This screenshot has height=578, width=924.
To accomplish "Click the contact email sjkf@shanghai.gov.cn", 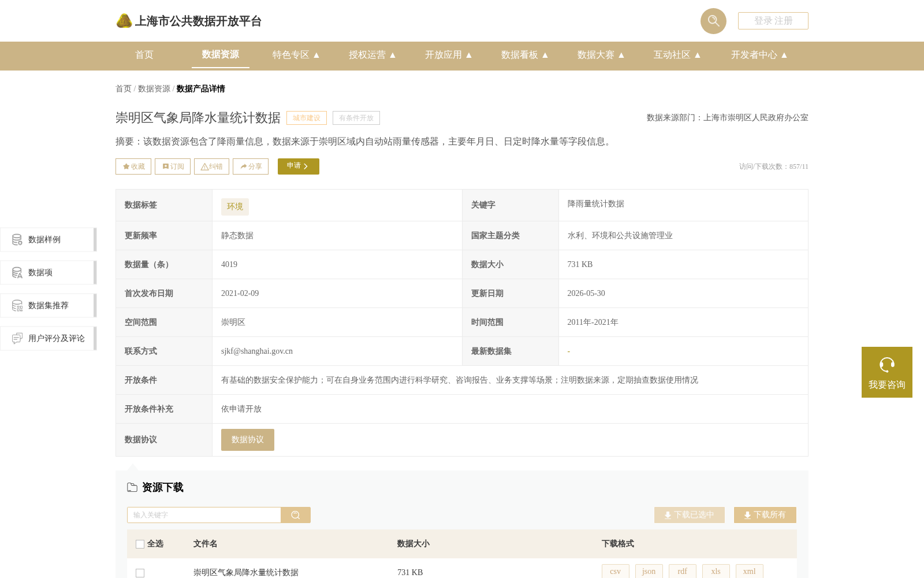I will click(257, 351).
